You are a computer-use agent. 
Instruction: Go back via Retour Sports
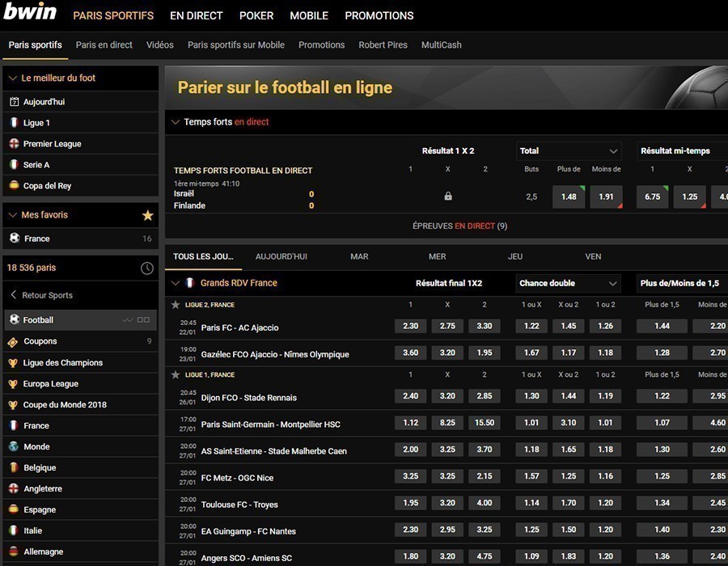point(42,295)
